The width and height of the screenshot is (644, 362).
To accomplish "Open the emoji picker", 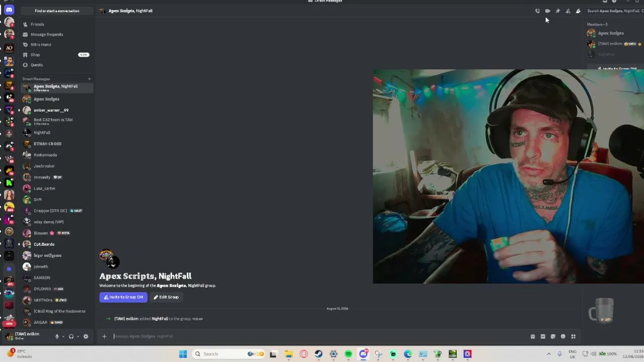I will pos(563,336).
